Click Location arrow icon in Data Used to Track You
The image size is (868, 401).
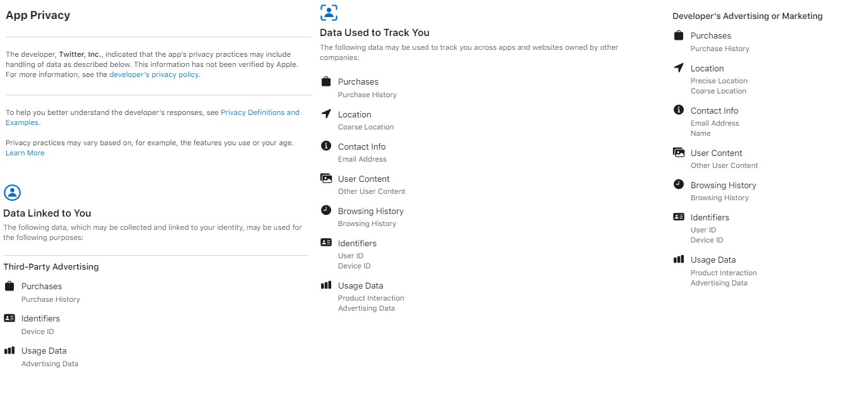326,114
